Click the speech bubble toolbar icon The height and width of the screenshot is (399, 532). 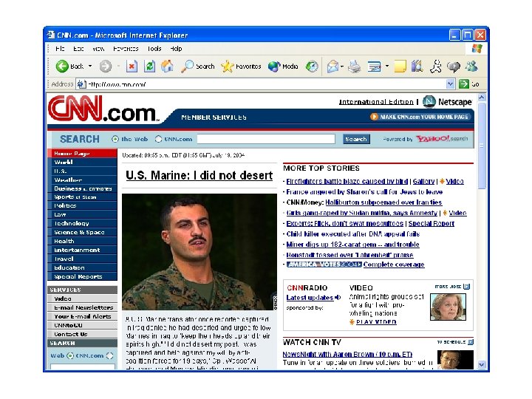click(454, 66)
